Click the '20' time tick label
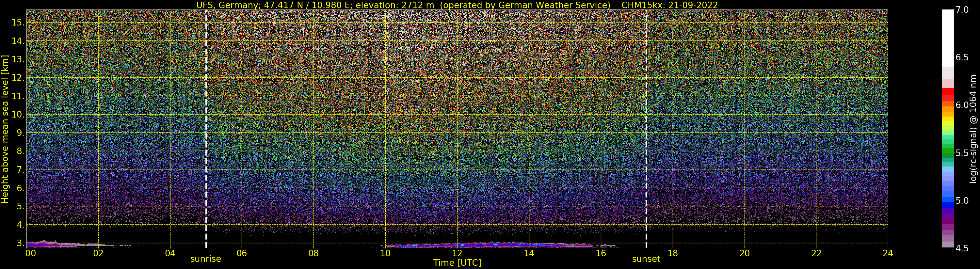This screenshot has height=269, width=980. pyautogui.click(x=744, y=253)
